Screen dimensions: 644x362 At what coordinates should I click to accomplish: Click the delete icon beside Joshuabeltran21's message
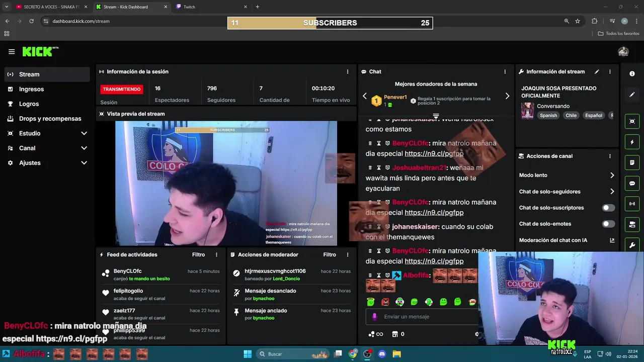[370, 167]
